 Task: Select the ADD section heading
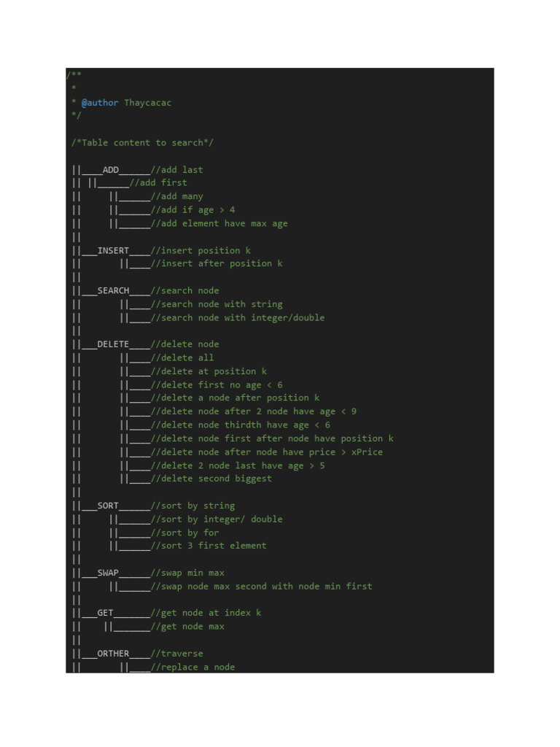click(110, 170)
